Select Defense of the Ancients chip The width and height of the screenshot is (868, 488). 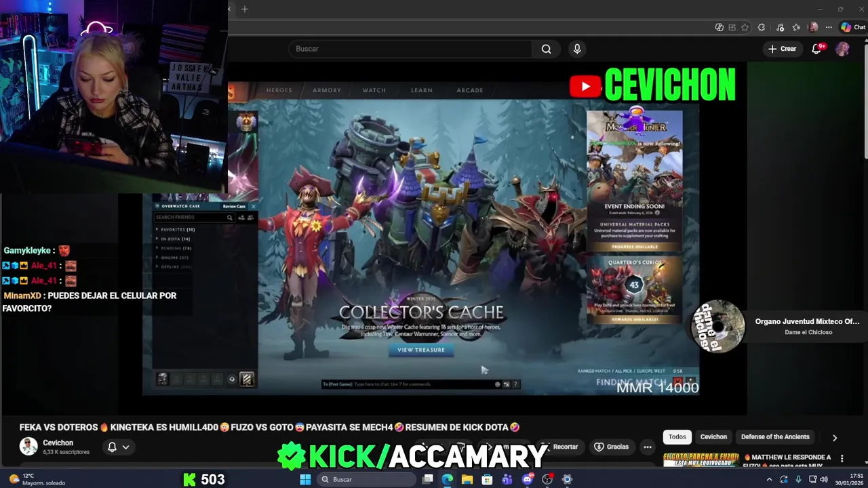[775, 437]
